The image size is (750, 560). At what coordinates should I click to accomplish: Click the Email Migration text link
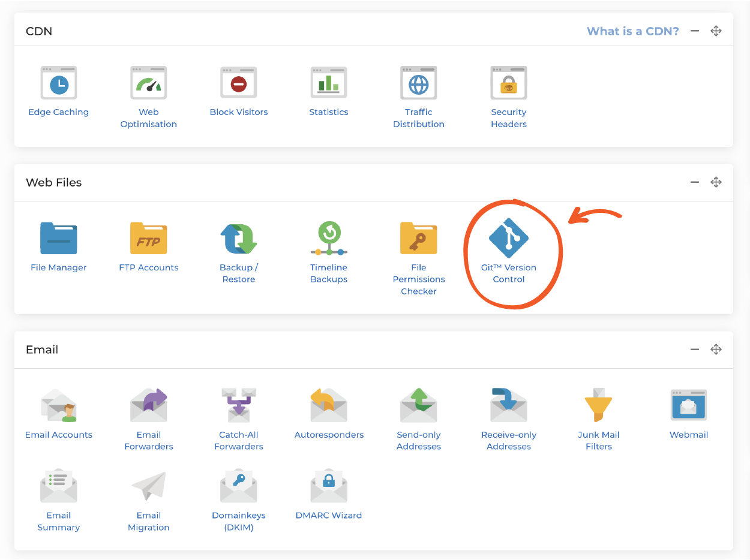click(149, 521)
